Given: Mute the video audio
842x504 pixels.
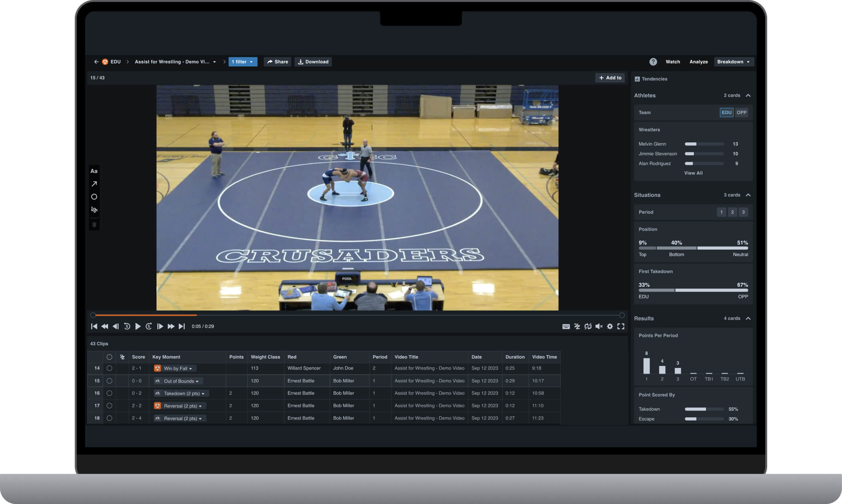Looking at the screenshot, I should (x=599, y=326).
